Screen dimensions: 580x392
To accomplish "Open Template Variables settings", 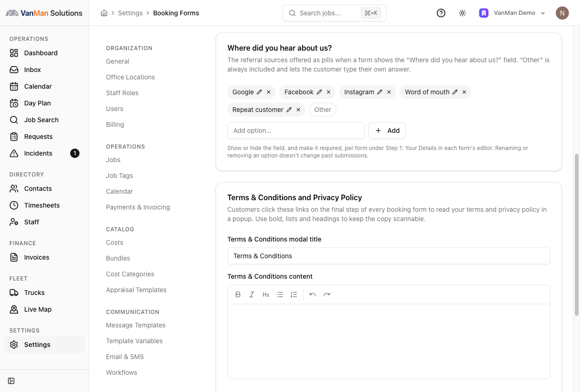I will pos(134,341).
